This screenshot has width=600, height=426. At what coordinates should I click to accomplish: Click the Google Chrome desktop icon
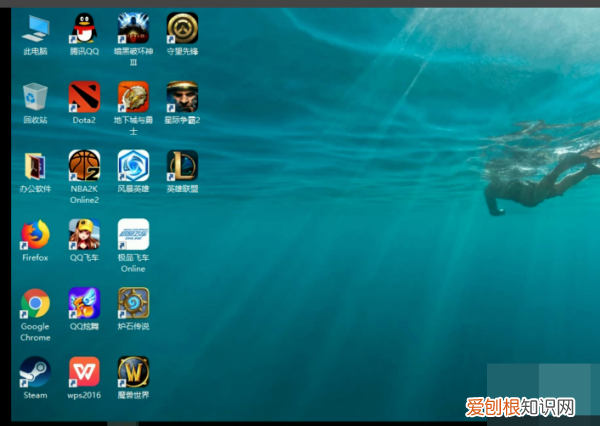36,303
